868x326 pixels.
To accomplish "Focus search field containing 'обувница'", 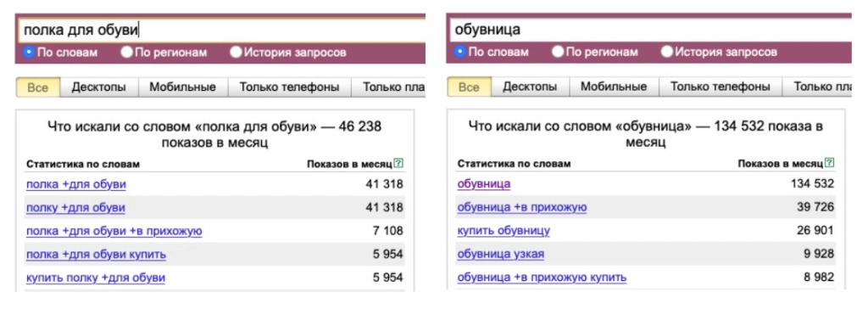I will pos(650,30).
